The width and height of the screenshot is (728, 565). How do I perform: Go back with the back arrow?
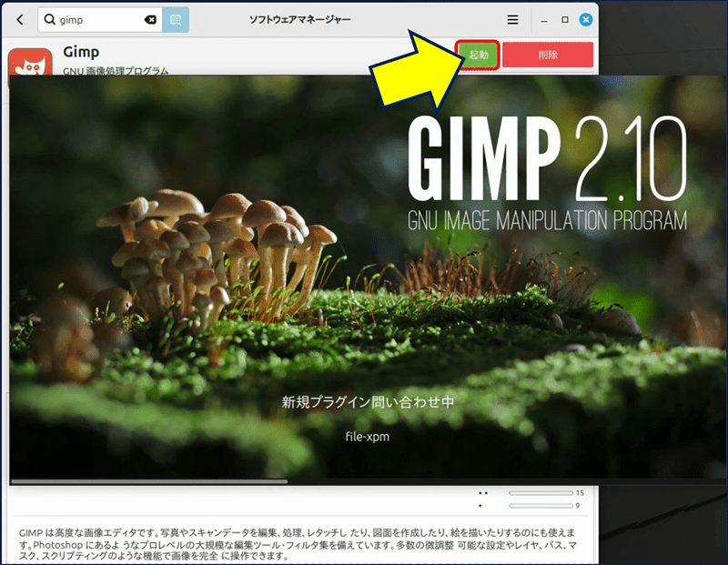(20, 19)
